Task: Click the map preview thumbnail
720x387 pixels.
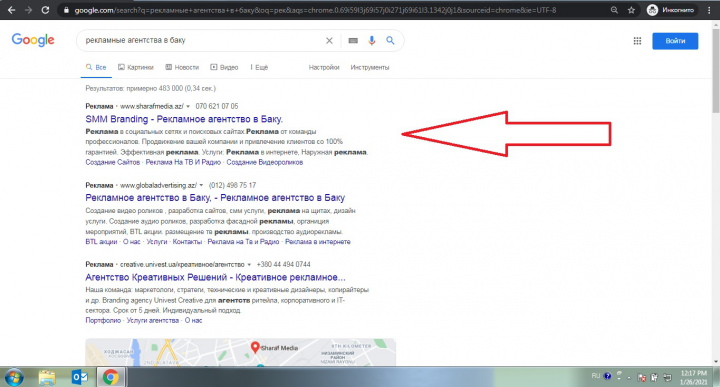Action: pos(241,352)
